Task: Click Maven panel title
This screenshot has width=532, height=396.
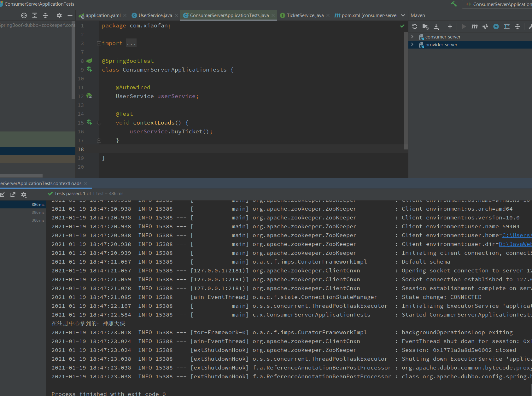Action: coord(418,15)
